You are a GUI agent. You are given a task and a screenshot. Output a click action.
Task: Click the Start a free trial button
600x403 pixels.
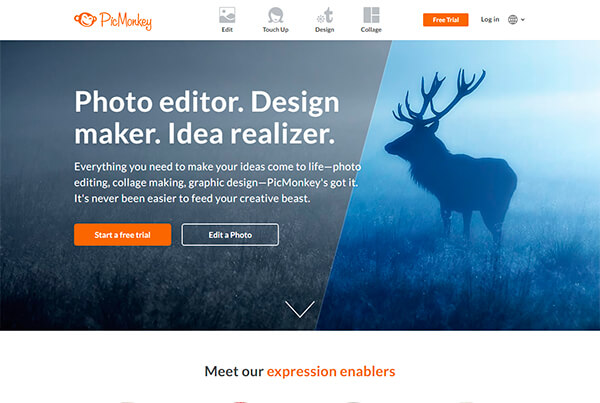click(122, 235)
